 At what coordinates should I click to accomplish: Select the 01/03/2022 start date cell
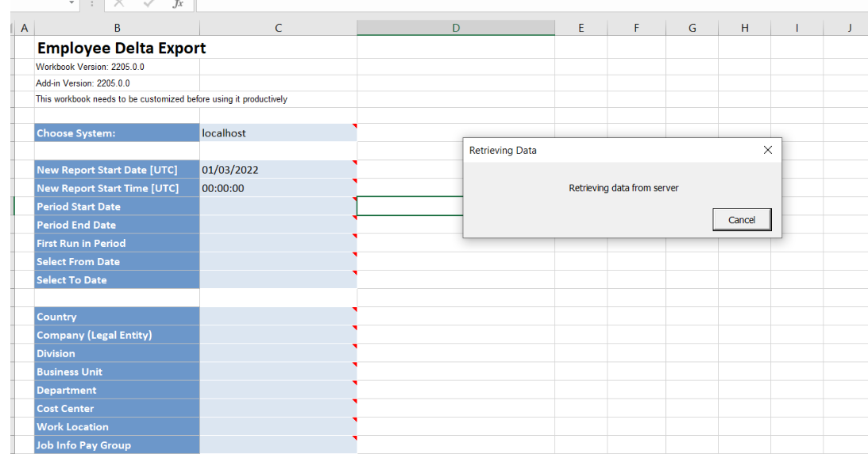click(279, 170)
